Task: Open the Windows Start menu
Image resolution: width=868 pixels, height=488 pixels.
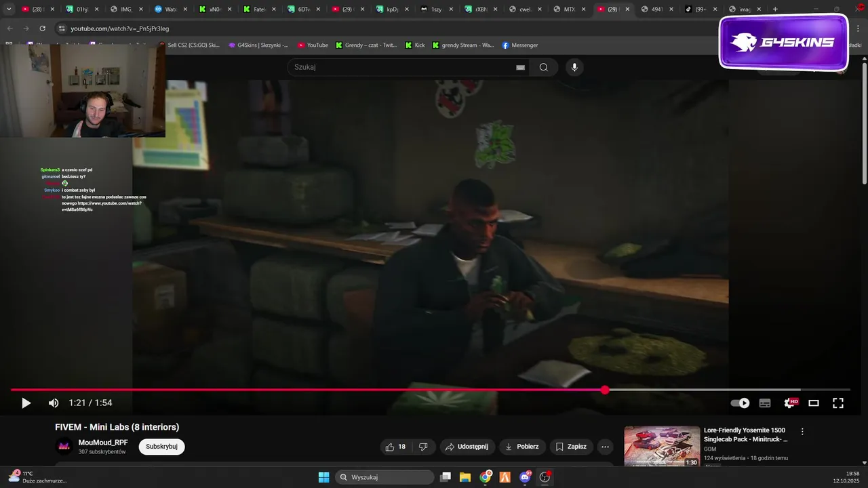Action: tap(323, 477)
